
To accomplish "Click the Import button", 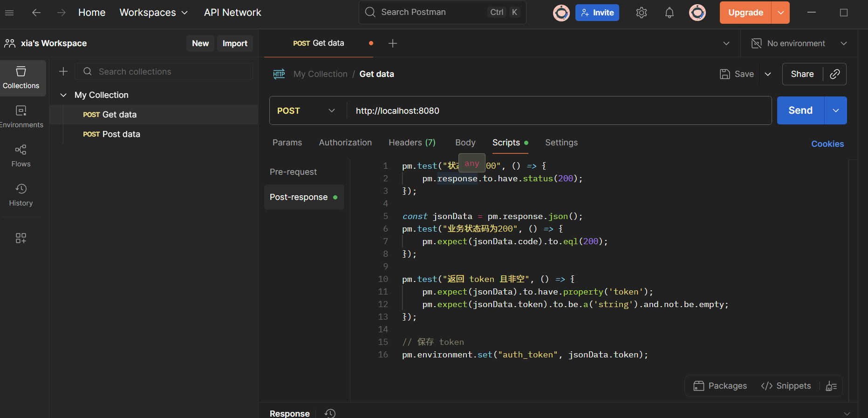I will tap(235, 43).
